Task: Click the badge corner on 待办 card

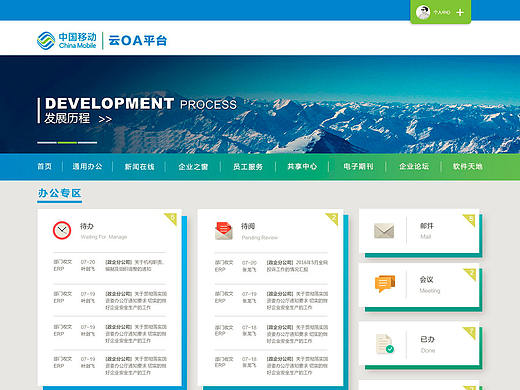Action: (171, 219)
